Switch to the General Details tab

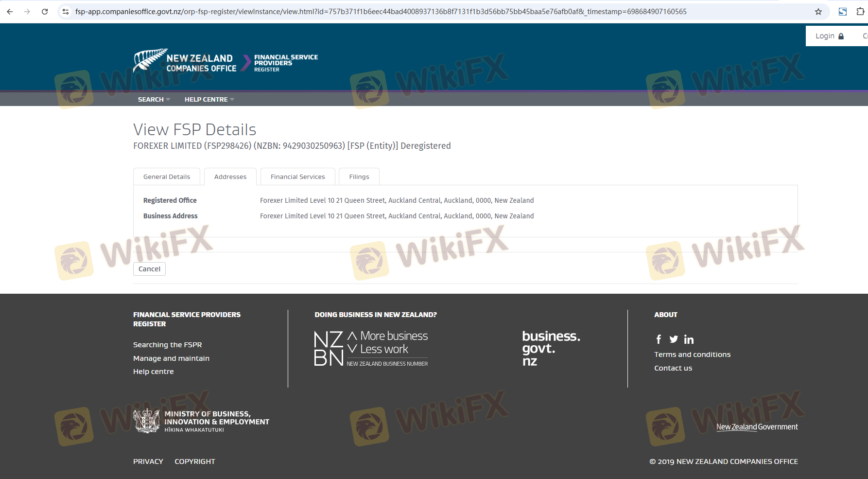(x=167, y=177)
